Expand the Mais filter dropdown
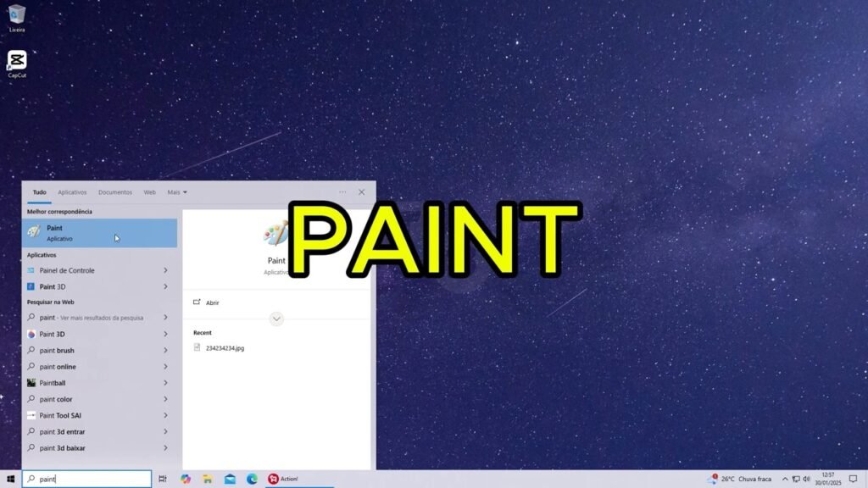The height and width of the screenshot is (488, 868). pyautogui.click(x=177, y=192)
